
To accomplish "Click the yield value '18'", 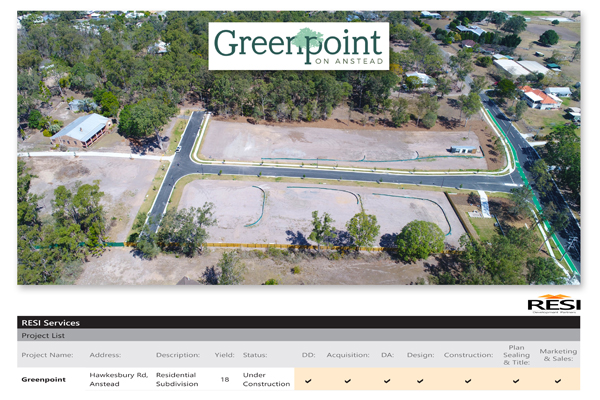I will [225, 379].
